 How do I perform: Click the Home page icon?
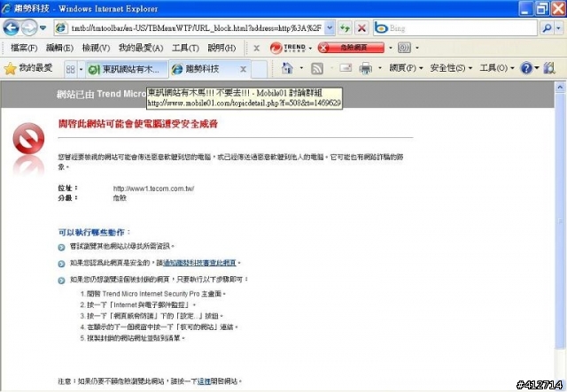287,68
